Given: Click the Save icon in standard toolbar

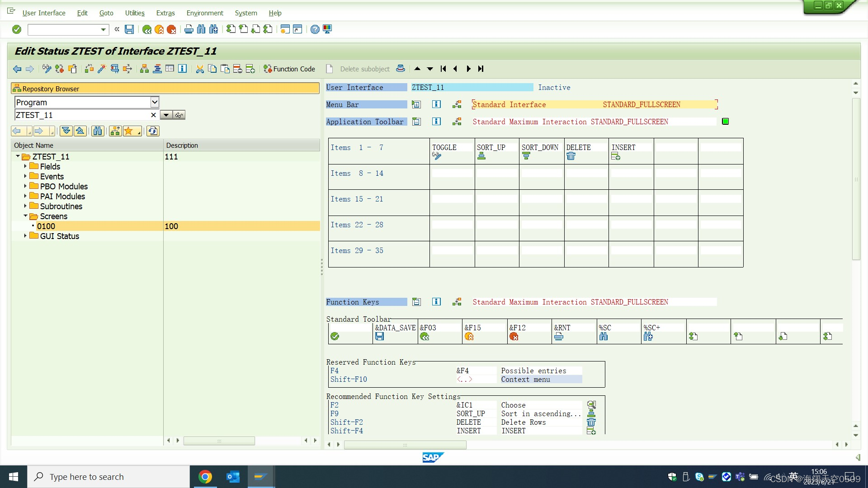Looking at the screenshot, I should 129,29.
